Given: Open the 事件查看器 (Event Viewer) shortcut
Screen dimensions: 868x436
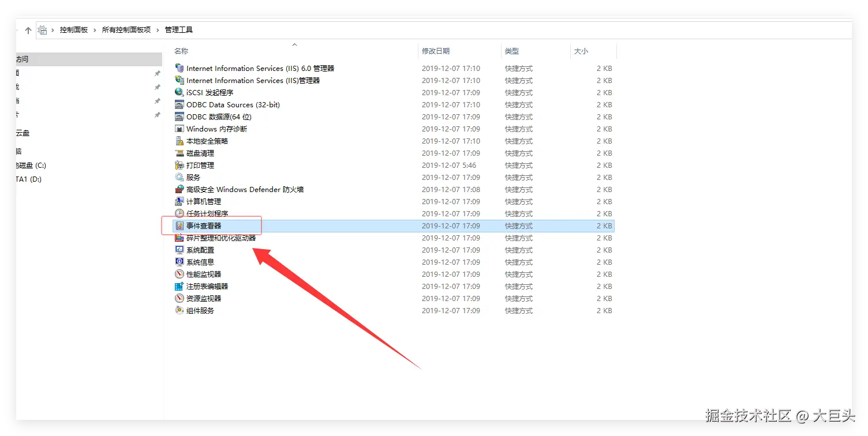Looking at the screenshot, I should coord(205,225).
